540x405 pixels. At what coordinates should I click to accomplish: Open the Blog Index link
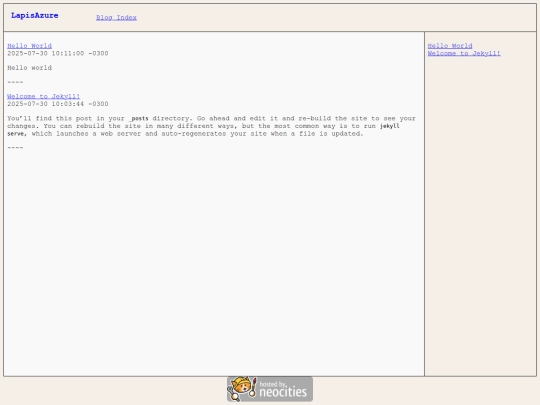116,18
